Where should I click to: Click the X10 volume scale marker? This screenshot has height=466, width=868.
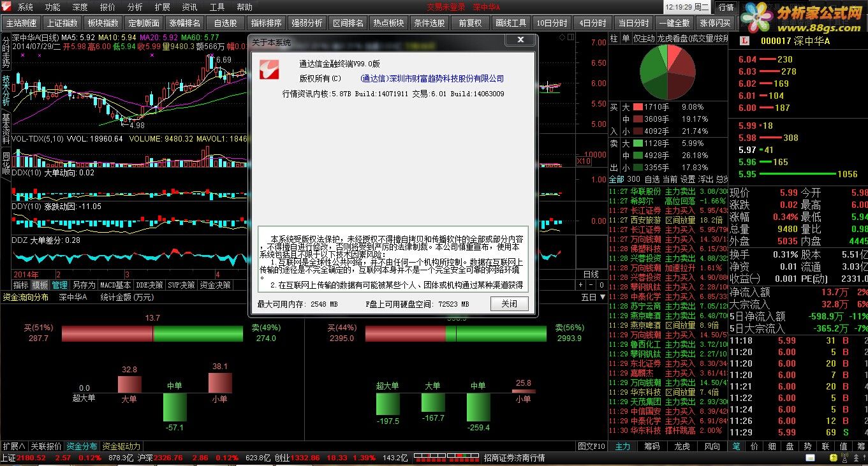(x=584, y=162)
